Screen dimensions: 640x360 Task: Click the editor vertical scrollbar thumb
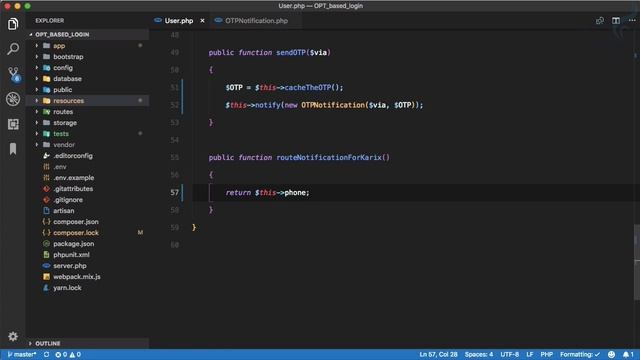pos(637,262)
